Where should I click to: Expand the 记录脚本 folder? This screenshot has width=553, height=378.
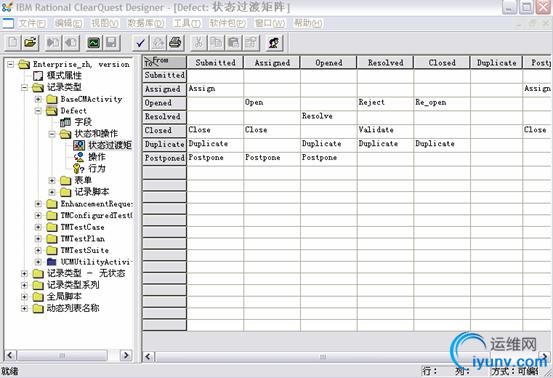click(52, 192)
